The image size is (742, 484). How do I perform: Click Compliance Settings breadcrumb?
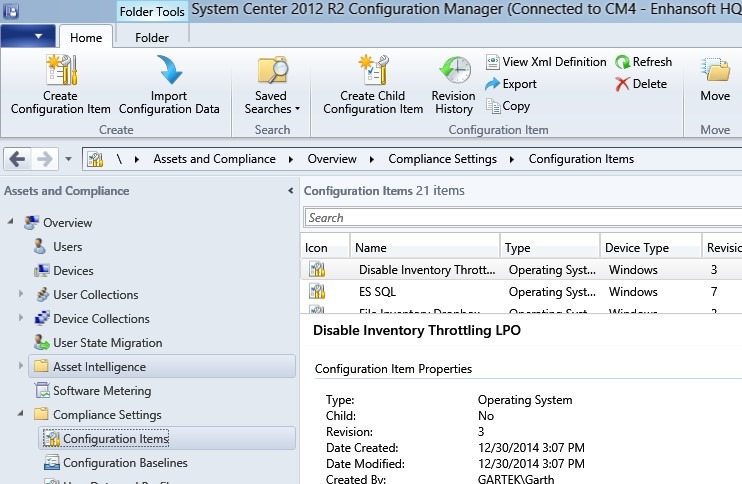click(x=442, y=159)
